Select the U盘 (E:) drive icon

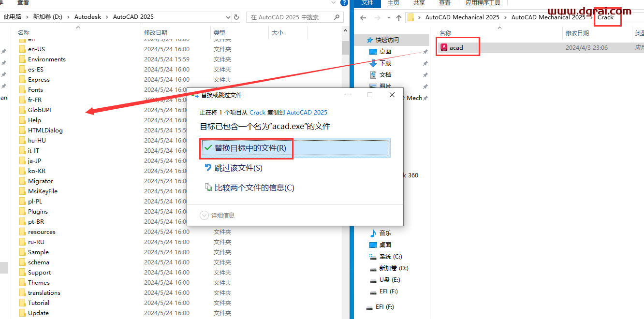(373, 280)
